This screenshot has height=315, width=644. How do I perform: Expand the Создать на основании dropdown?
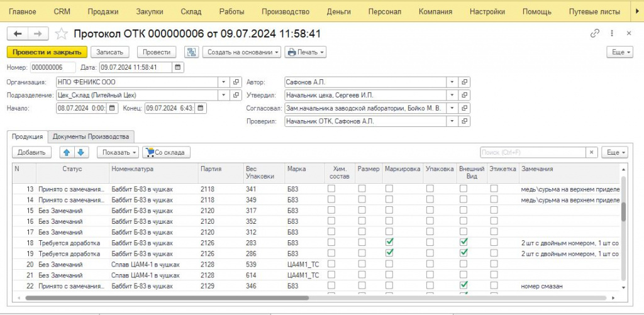click(242, 52)
